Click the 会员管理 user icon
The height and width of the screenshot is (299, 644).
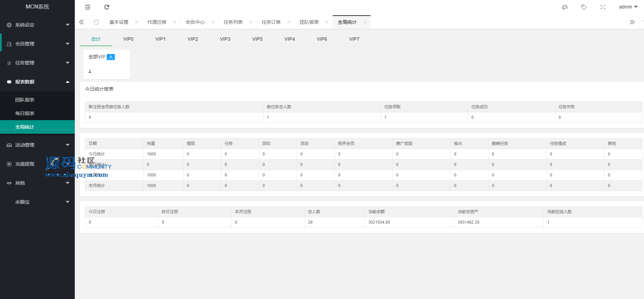click(9, 44)
